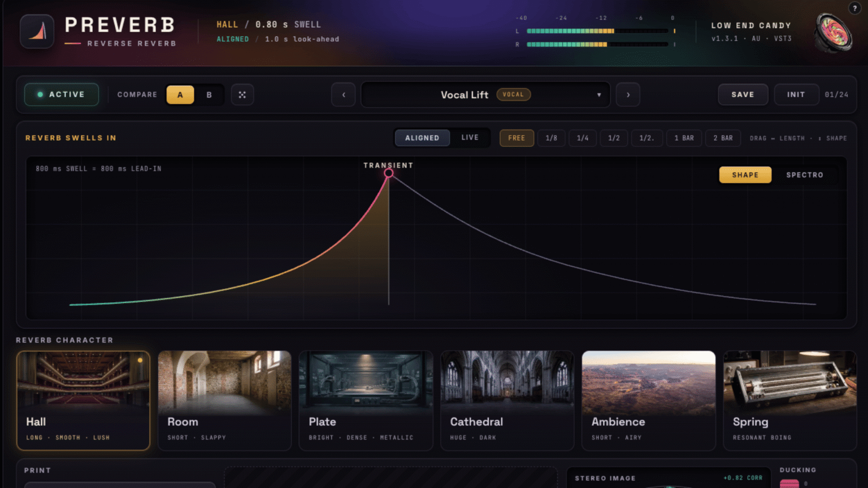The width and height of the screenshot is (868, 488).
Task: Switch to the SHAPE view tab
Action: (x=745, y=175)
